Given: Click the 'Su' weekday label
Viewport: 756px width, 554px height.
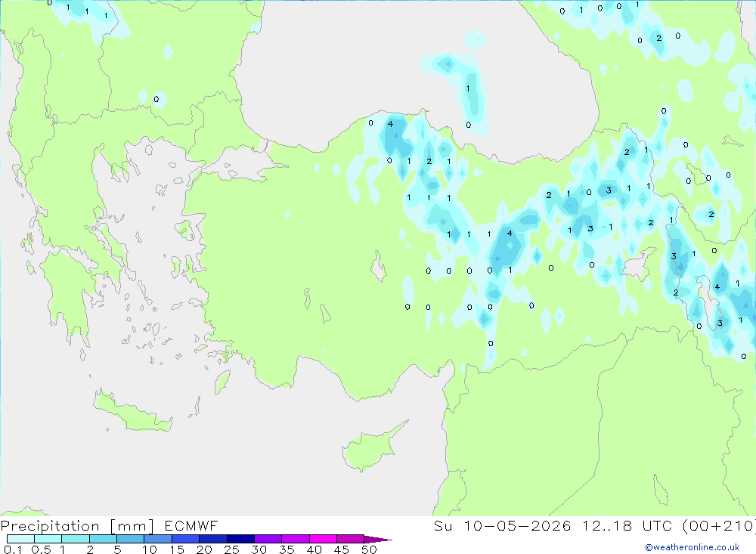Looking at the screenshot, I should [443, 526].
